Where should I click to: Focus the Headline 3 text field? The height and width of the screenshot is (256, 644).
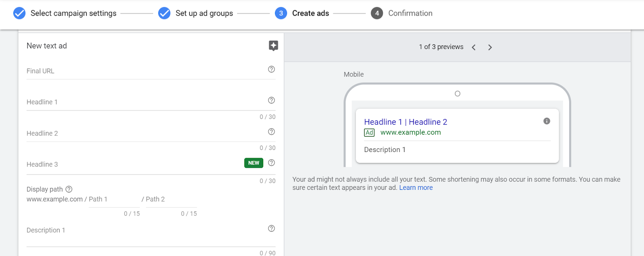click(x=133, y=164)
